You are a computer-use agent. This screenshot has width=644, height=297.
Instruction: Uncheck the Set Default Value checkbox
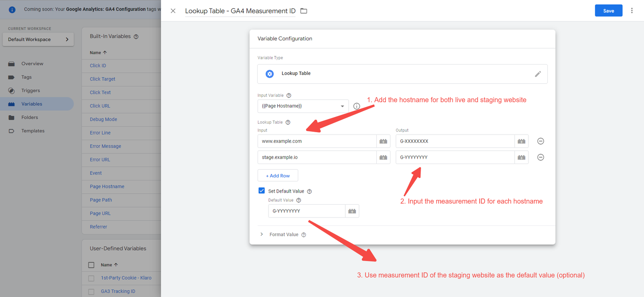pyautogui.click(x=262, y=191)
